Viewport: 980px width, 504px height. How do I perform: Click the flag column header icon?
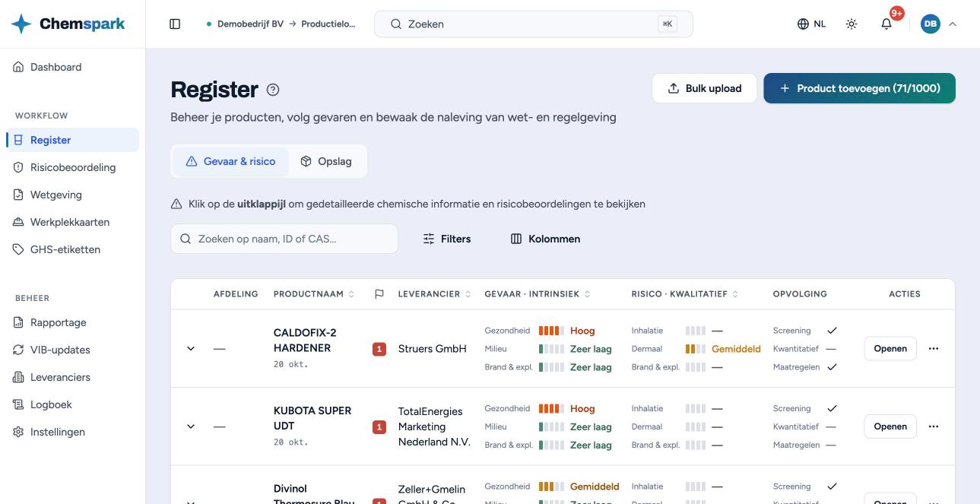pos(379,294)
